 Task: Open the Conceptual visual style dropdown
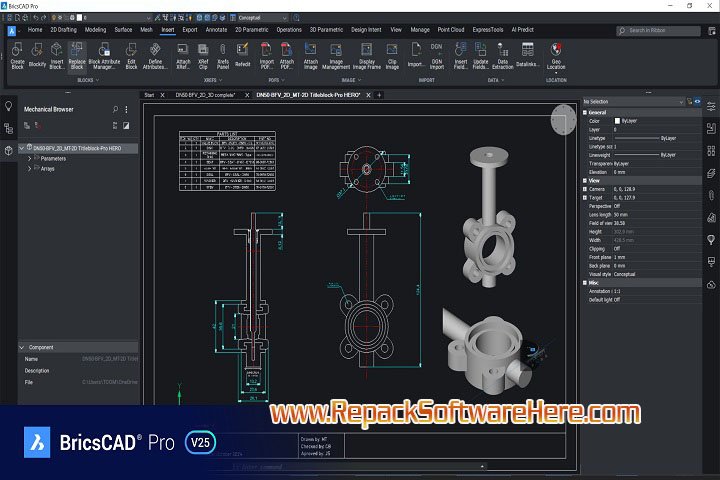[262, 18]
